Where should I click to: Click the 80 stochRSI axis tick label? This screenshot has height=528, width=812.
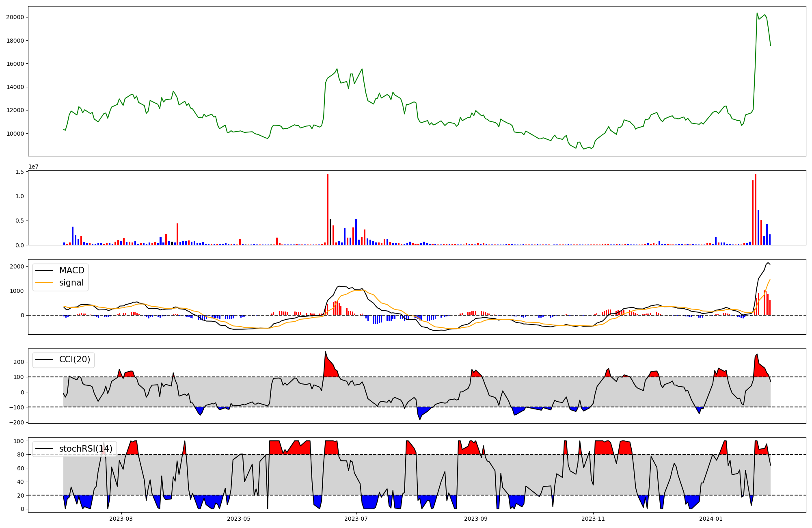click(x=20, y=454)
